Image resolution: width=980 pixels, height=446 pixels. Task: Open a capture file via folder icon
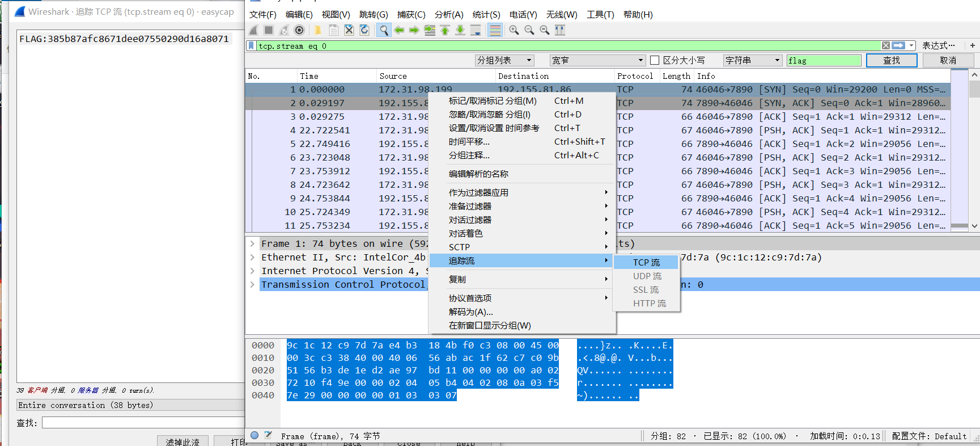point(318,30)
